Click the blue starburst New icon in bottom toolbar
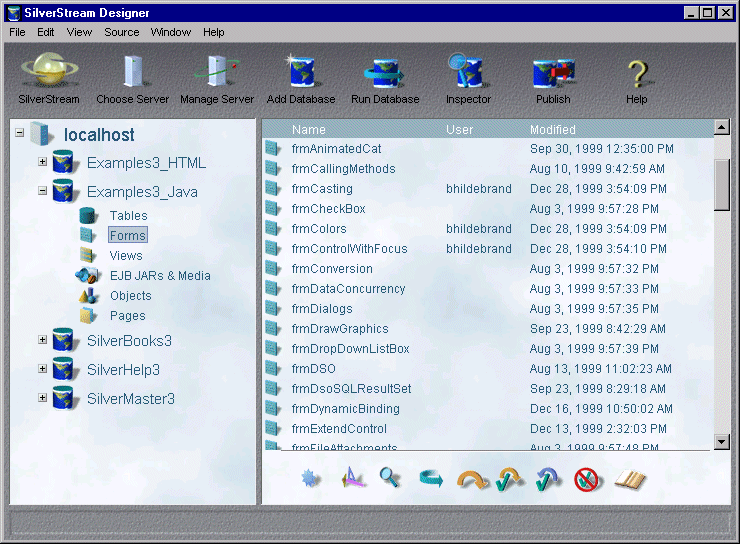The height and width of the screenshot is (544, 740). (310, 479)
